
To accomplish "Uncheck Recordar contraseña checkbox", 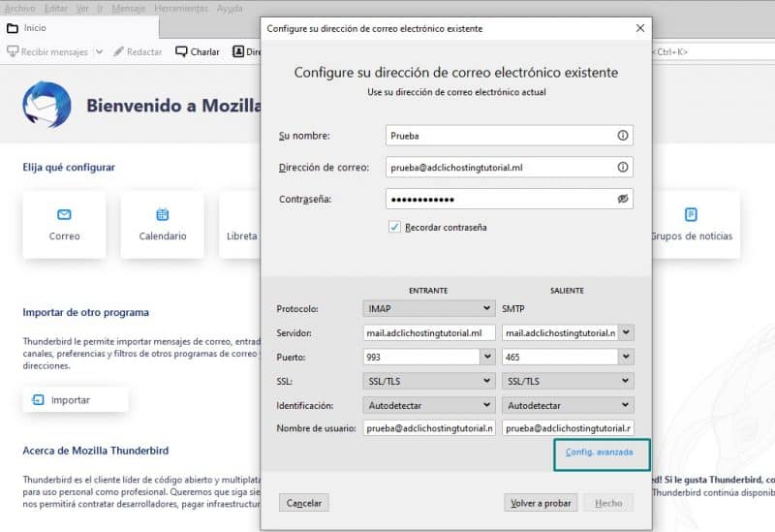I will point(394,227).
